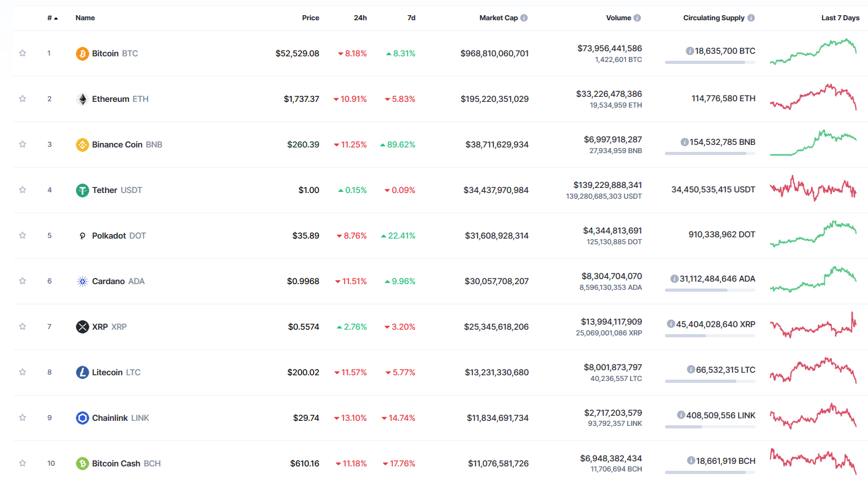This screenshot has width=868, height=486.
Task: Click info icon beside Bitcoin's circulating supply
Action: pyautogui.click(x=690, y=51)
